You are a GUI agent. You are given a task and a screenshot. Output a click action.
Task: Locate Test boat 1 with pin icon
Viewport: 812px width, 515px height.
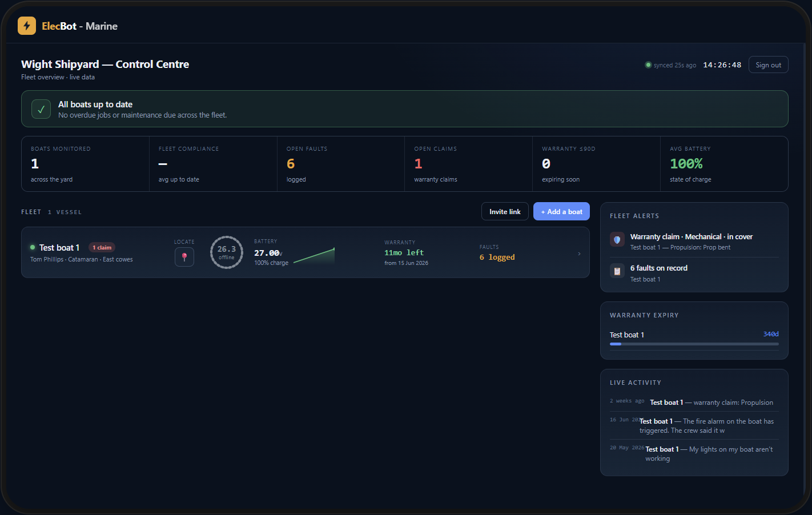click(x=184, y=257)
